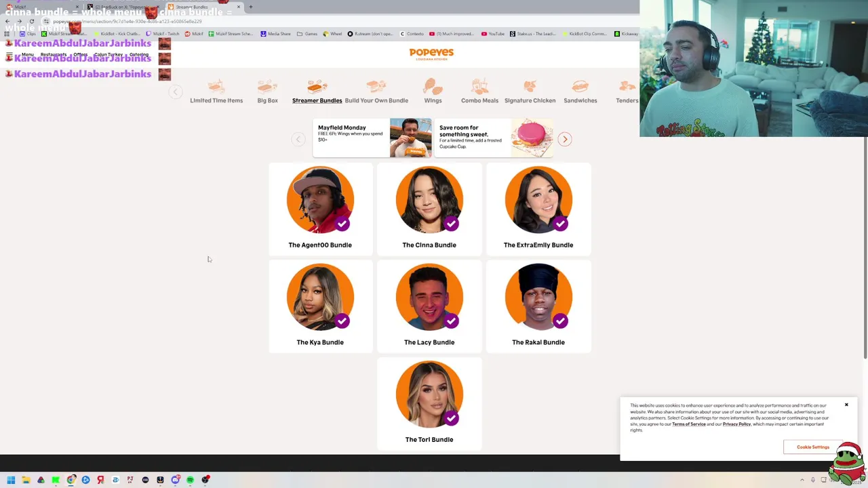The height and width of the screenshot is (488, 868).
Task: Show earlier menu categories with left chevron
Action: coord(175,91)
